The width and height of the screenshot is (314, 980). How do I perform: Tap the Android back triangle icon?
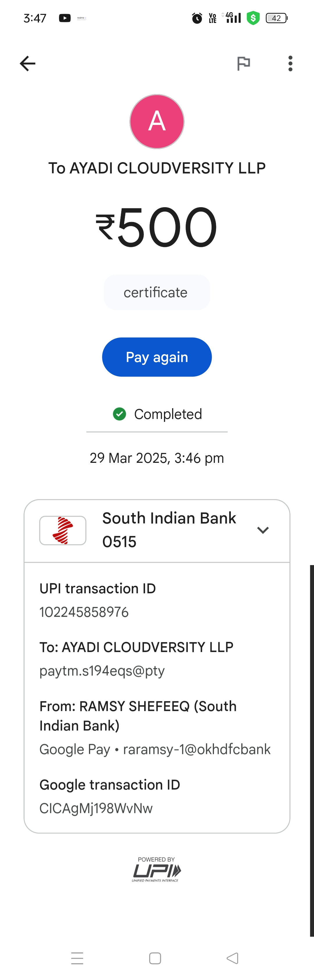[x=233, y=958]
